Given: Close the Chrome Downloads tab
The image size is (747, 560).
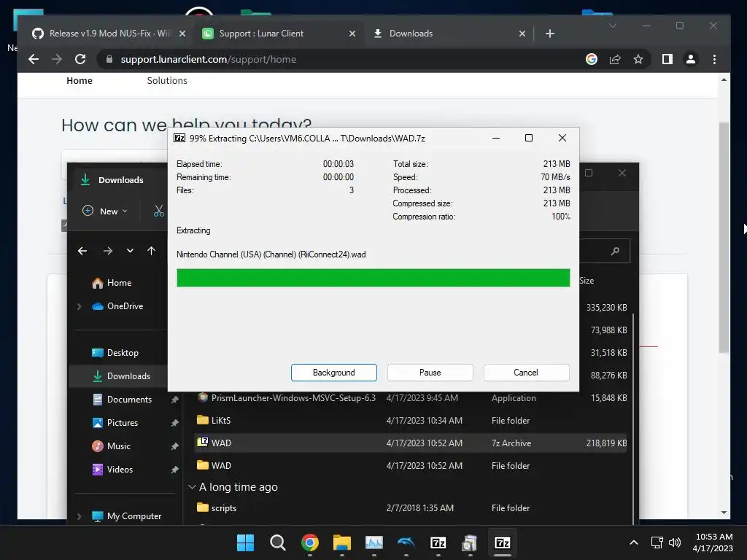Looking at the screenshot, I should (522, 34).
